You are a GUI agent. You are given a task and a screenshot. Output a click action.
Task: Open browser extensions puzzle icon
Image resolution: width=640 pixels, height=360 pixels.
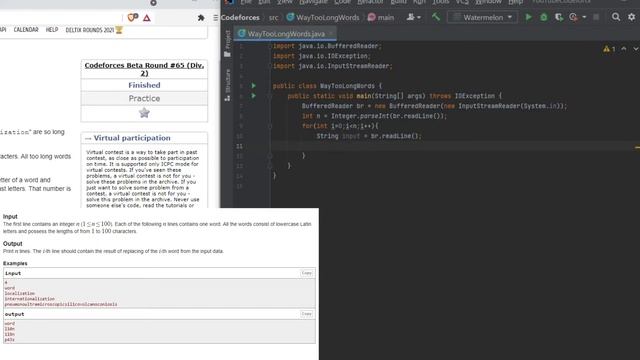[201, 18]
